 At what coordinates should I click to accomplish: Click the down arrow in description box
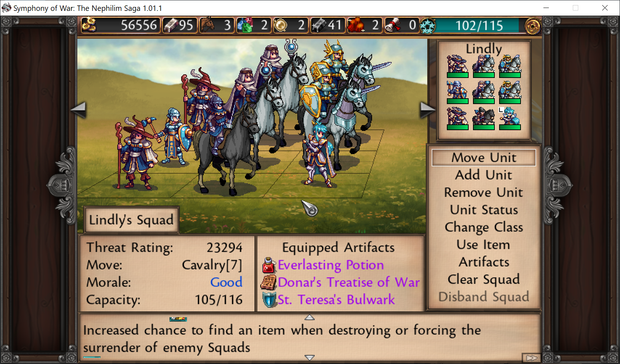(310, 357)
